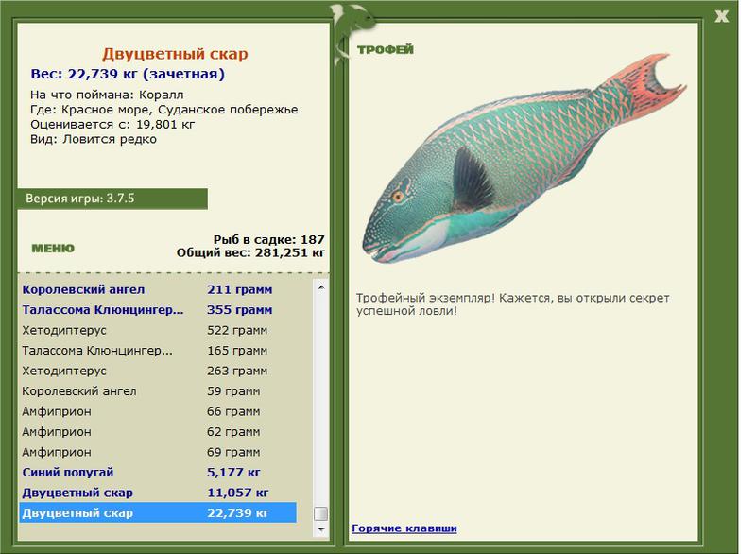Select Хетодиптерус 263 грамм row
Viewport: 756px width, 554px height.
[x=158, y=371]
